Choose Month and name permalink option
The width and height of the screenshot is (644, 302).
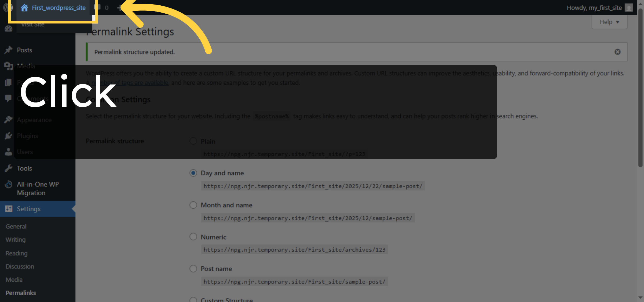193,205
